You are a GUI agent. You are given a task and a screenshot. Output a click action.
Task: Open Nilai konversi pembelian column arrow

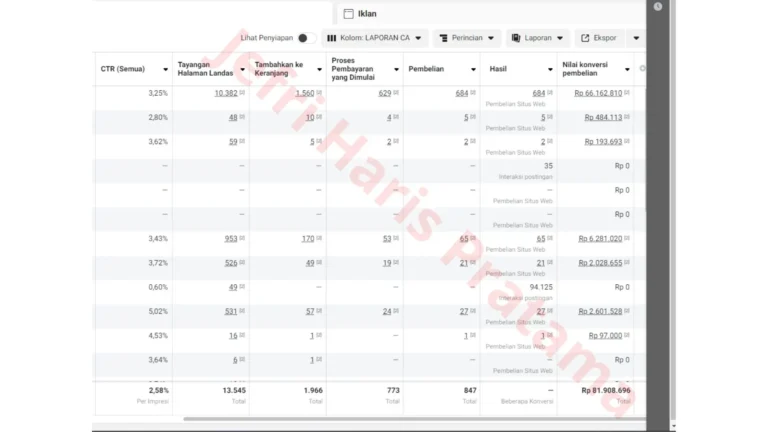627,69
